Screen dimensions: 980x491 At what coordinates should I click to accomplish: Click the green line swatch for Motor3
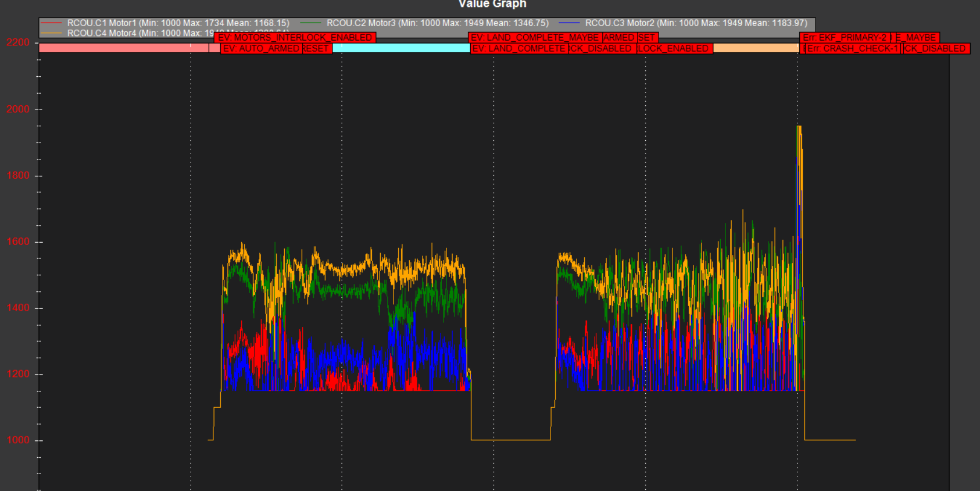311,23
